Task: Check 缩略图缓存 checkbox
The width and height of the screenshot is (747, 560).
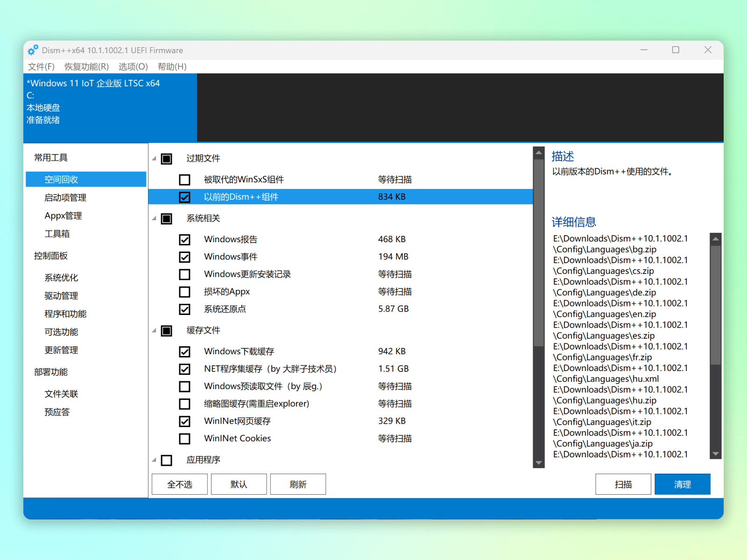Action: point(185,404)
